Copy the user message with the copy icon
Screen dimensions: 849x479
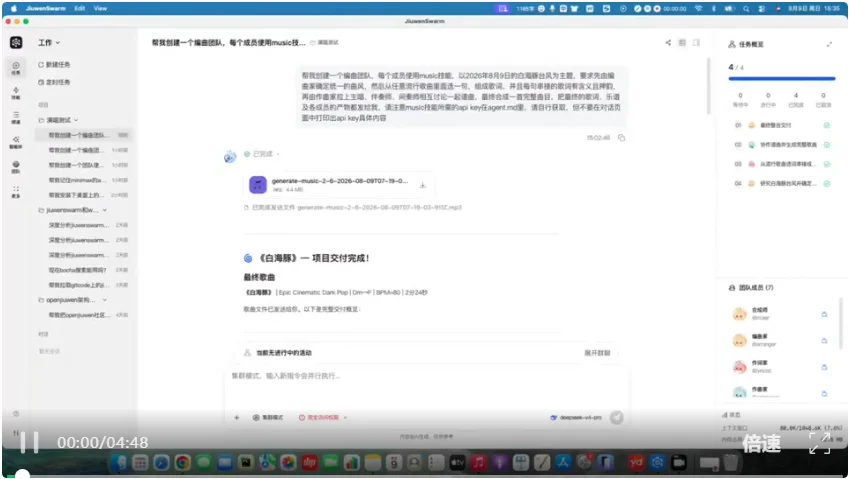[622, 138]
